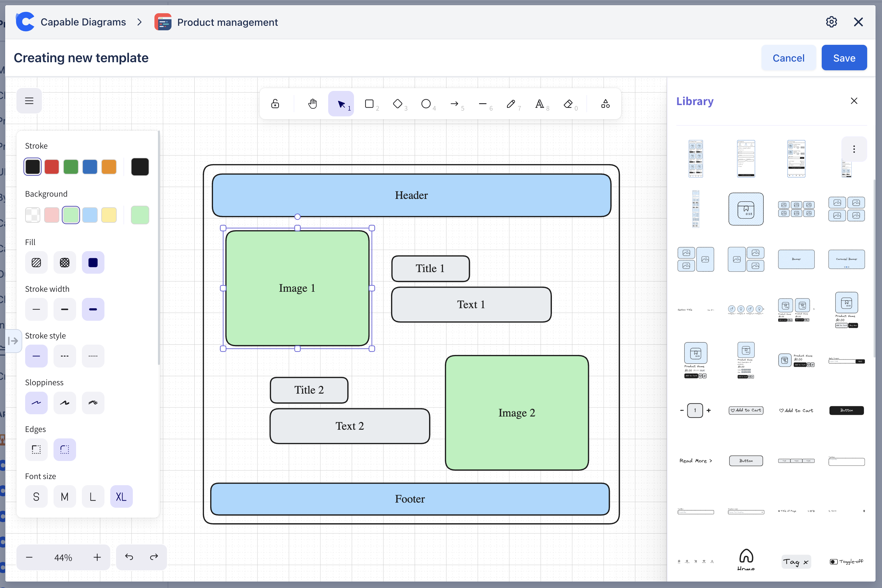Open the hamburger main menu
The image size is (882, 588).
coord(29,101)
